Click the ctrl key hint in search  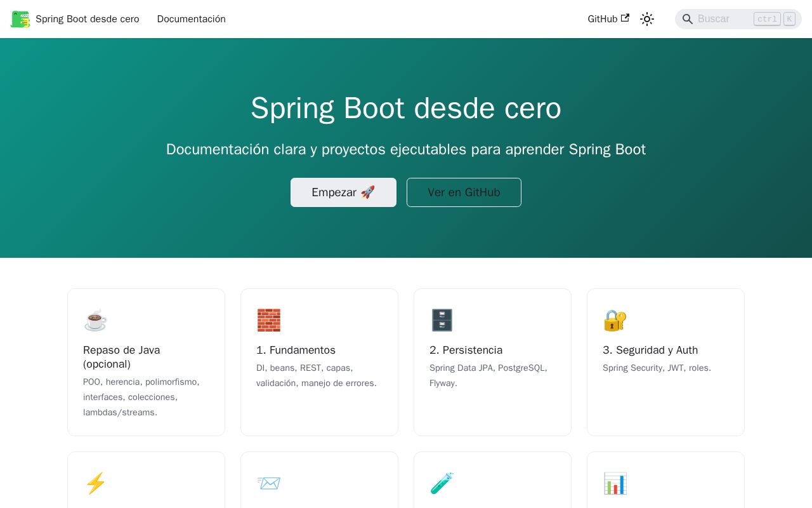point(767,19)
